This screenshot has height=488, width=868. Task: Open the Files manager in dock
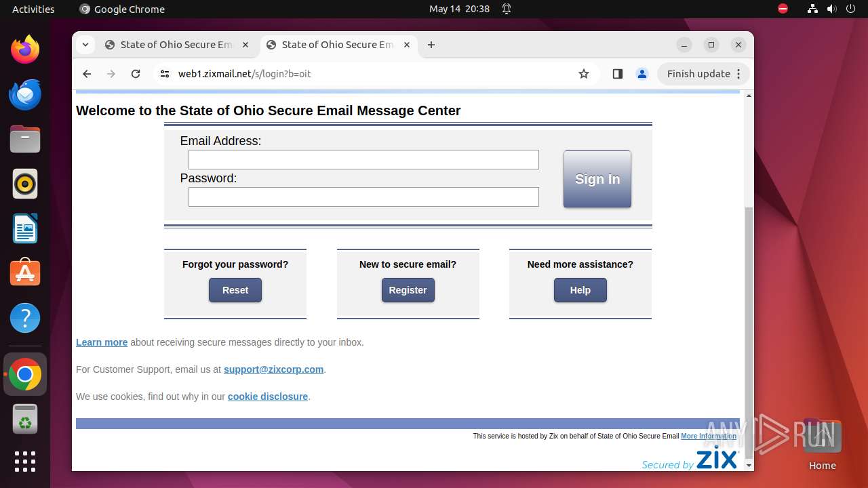point(25,139)
